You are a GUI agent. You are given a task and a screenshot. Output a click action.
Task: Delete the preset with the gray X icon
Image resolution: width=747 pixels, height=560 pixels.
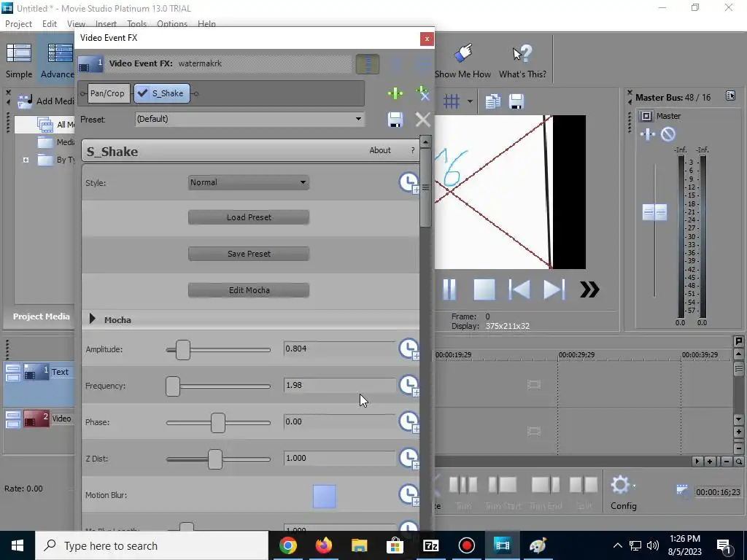tap(422, 120)
